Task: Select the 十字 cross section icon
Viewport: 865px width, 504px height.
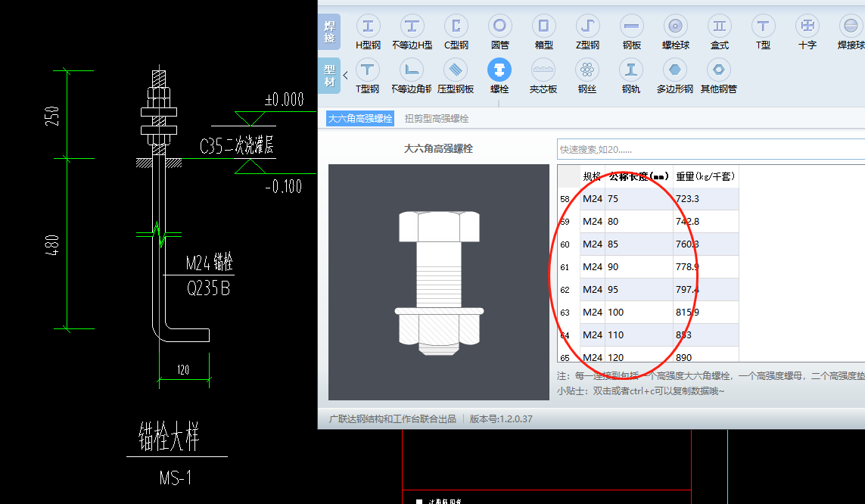Action: [x=807, y=26]
